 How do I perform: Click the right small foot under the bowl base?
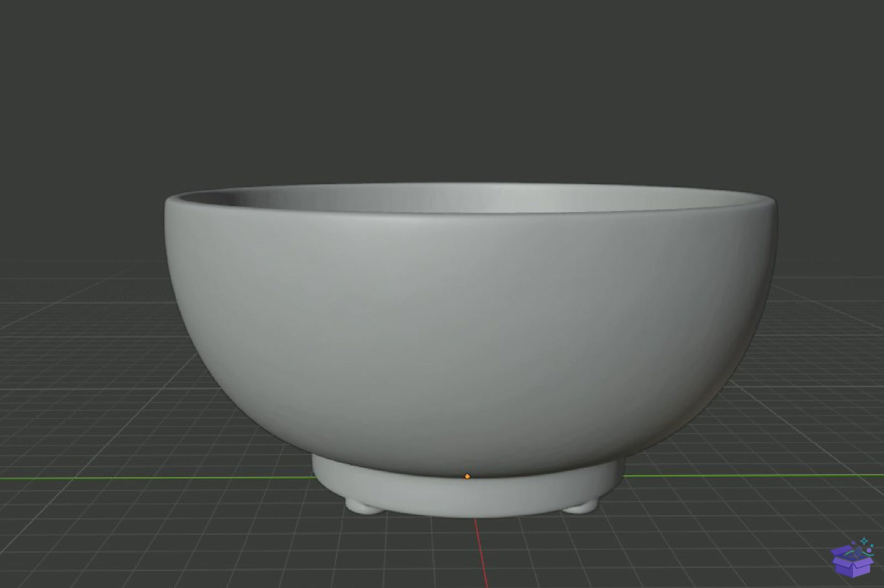pos(581,506)
